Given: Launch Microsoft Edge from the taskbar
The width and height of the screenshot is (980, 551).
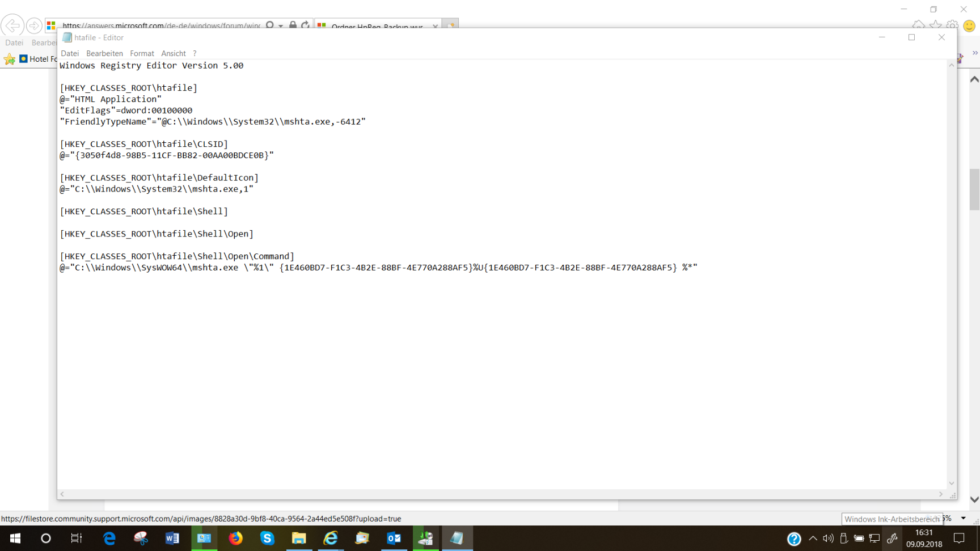Looking at the screenshot, I should coord(109,538).
